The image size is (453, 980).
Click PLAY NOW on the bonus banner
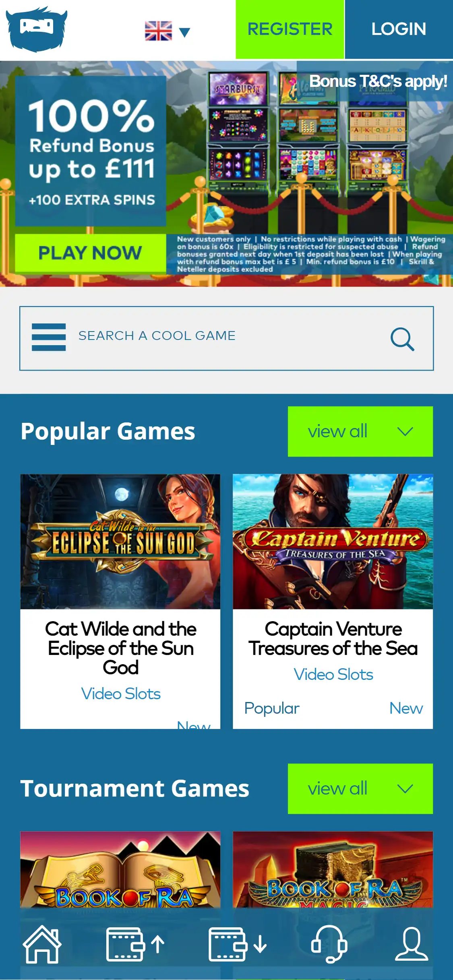point(91,253)
